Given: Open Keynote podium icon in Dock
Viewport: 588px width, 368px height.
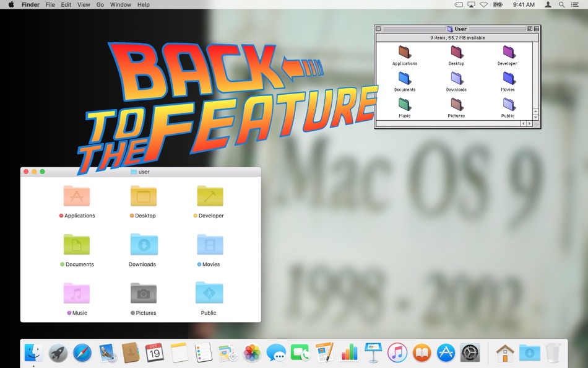Looking at the screenshot, I should 373,353.
